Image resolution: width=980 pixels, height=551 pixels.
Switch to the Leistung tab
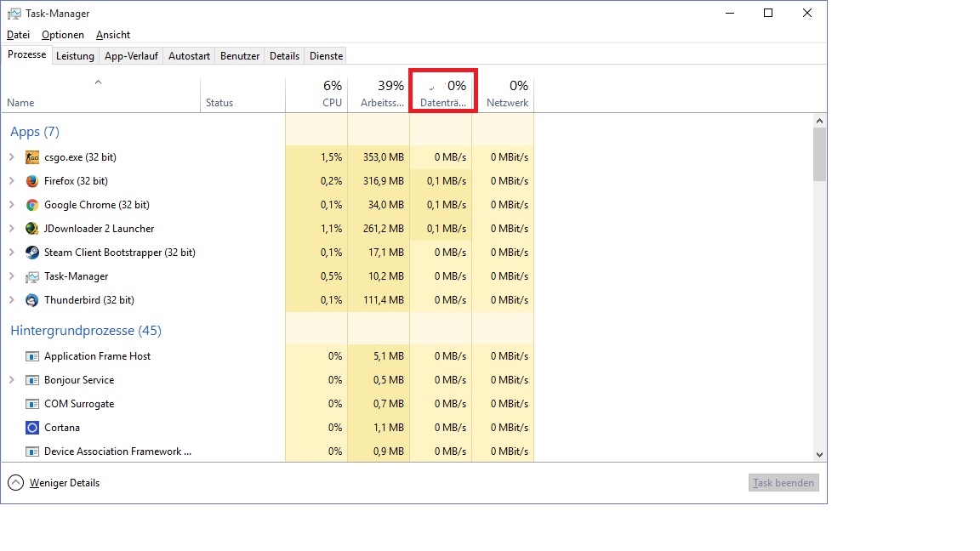tap(75, 56)
